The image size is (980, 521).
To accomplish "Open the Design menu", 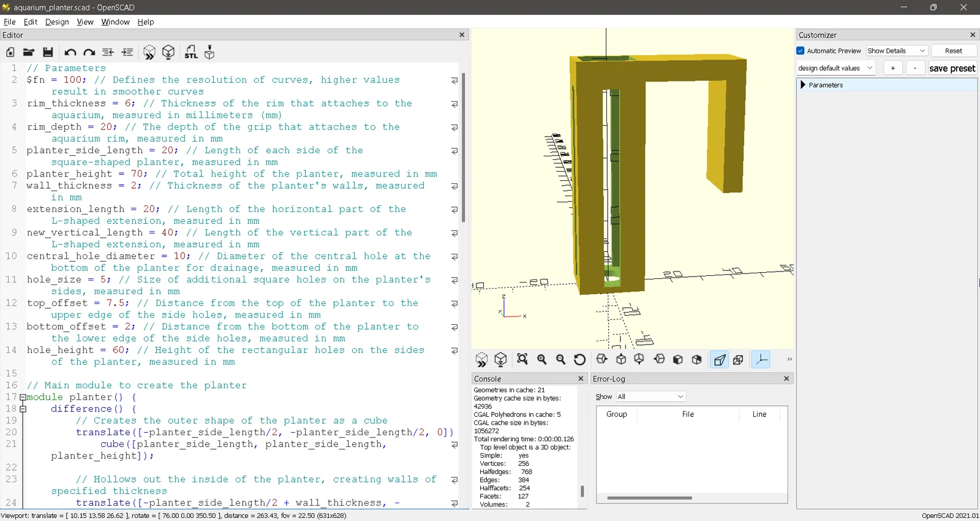I will tap(57, 22).
